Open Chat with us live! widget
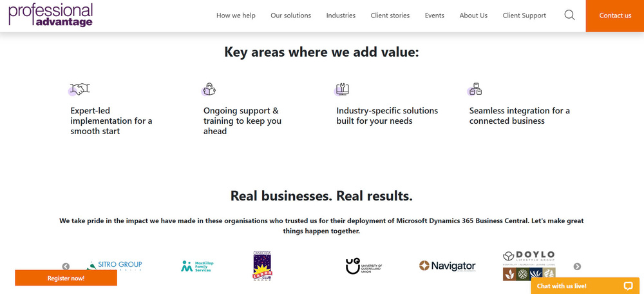 point(562,286)
